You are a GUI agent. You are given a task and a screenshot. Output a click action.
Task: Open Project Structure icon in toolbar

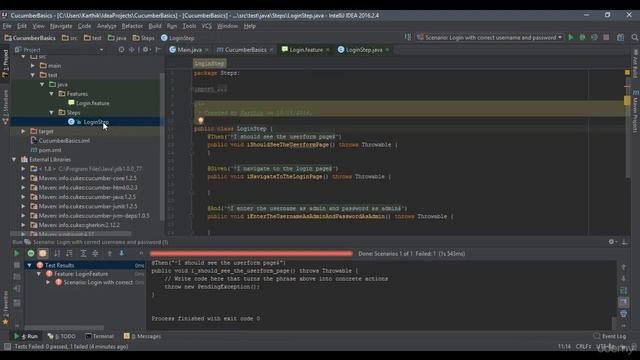click(x=620, y=37)
